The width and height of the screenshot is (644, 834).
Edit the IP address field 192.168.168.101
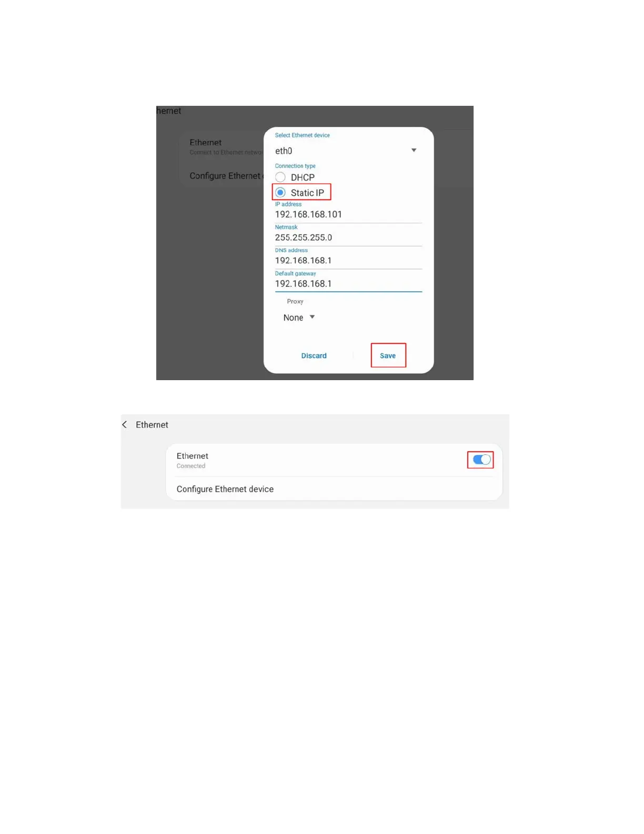click(x=348, y=215)
